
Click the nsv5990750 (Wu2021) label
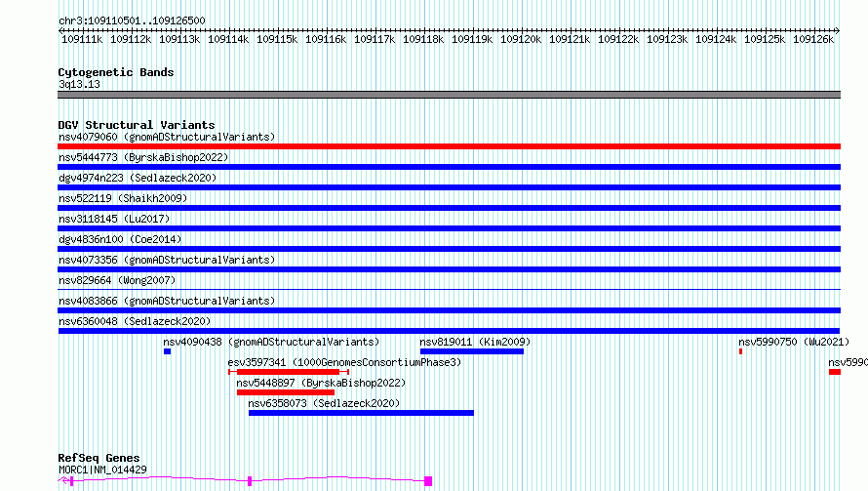click(x=794, y=342)
